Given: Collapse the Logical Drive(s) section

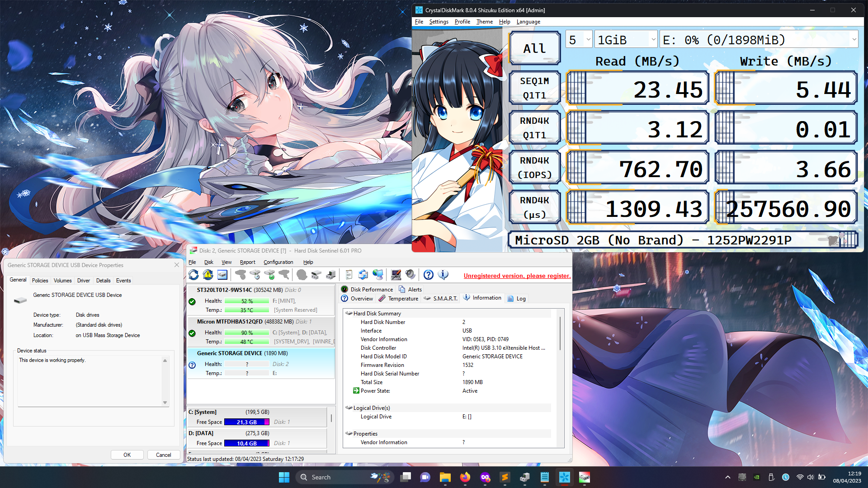Looking at the screenshot, I should click(x=349, y=408).
